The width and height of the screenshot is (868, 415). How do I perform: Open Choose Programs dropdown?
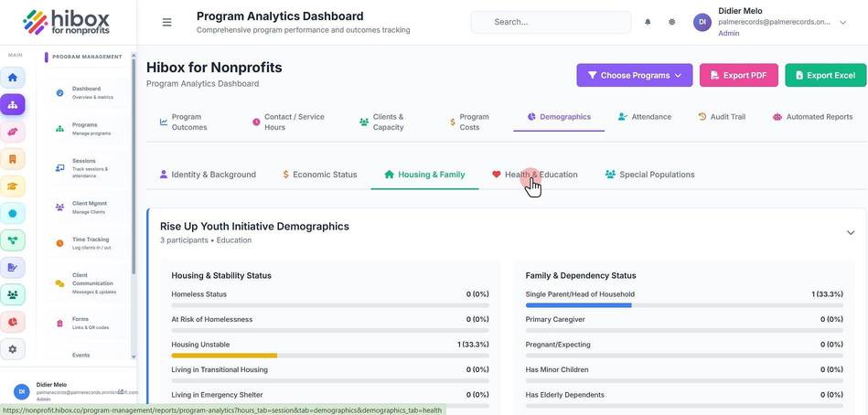click(635, 75)
